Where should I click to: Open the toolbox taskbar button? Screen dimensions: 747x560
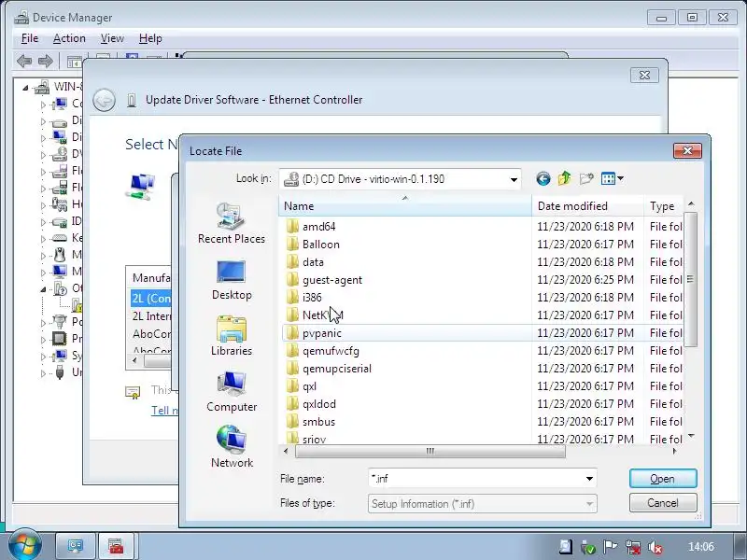click(116, 546)
